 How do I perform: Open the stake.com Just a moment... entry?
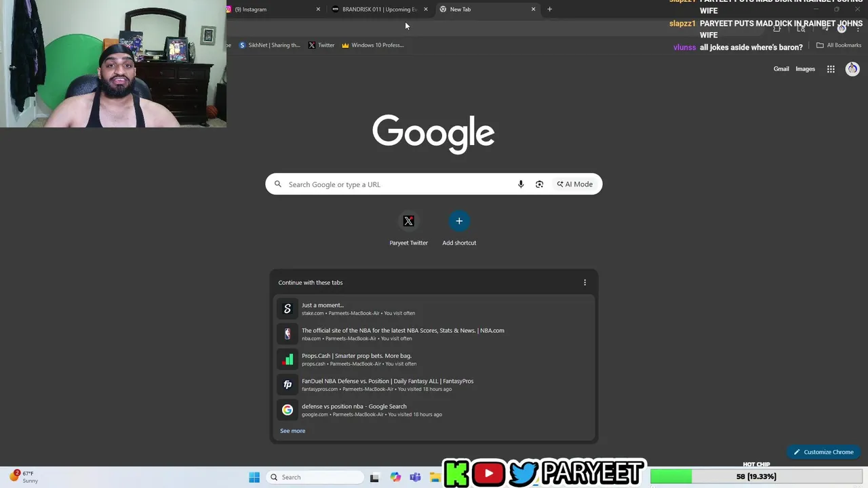pyautogui.click(x=434, y=309)
